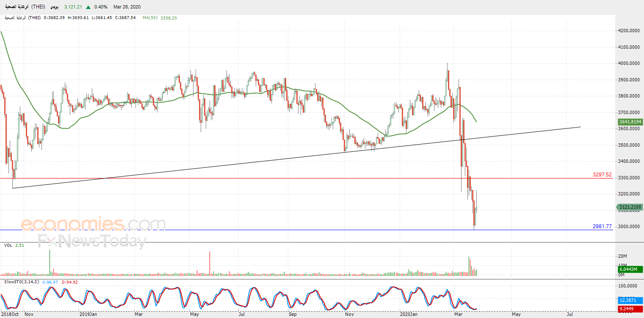This screenshot has width=644, height=318.
Task: Click the Sep date axis label
Action: pyautogui.click(x=292, y=315)
